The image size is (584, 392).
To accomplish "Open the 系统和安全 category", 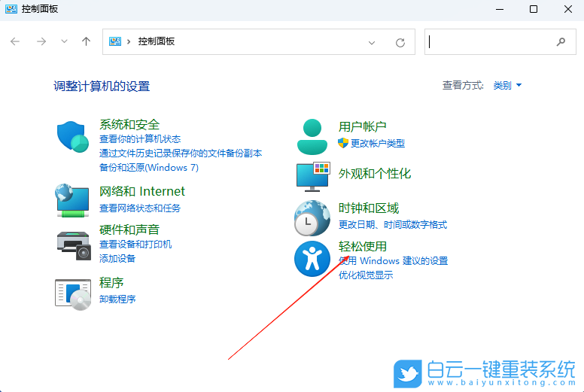I will (129, 124).
